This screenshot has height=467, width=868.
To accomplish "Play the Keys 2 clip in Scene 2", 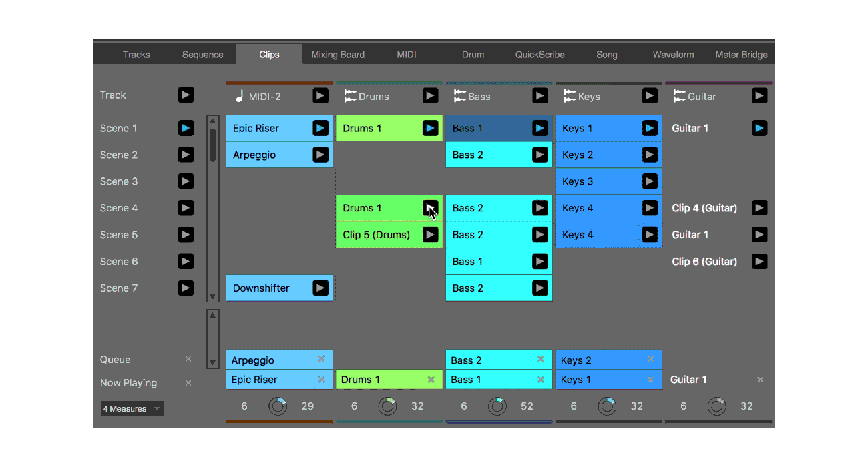I will tap(650, 155).
